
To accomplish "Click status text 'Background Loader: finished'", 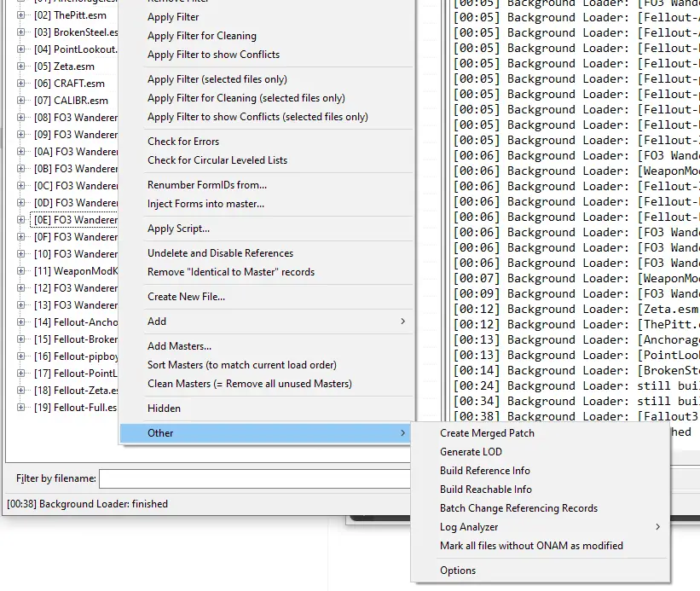I will click(103, 504).
